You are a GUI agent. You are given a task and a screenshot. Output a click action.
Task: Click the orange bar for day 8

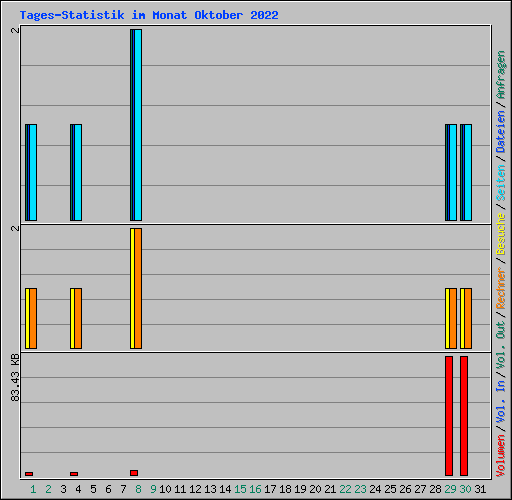point(138,289)
